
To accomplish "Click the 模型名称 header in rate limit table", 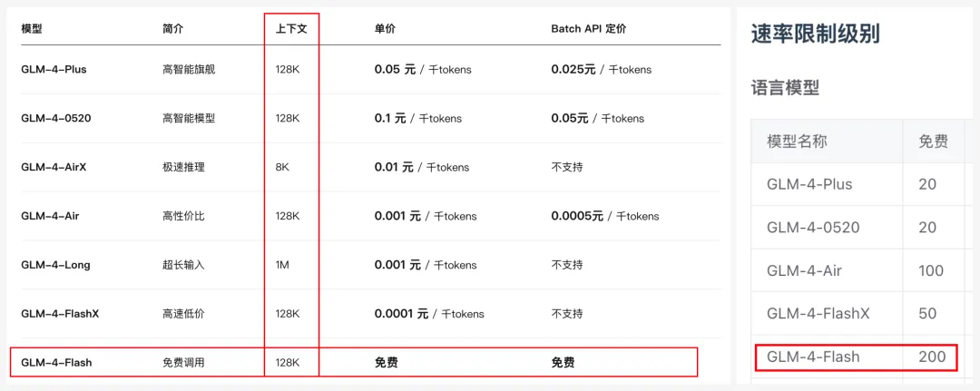I will (797, 141).
